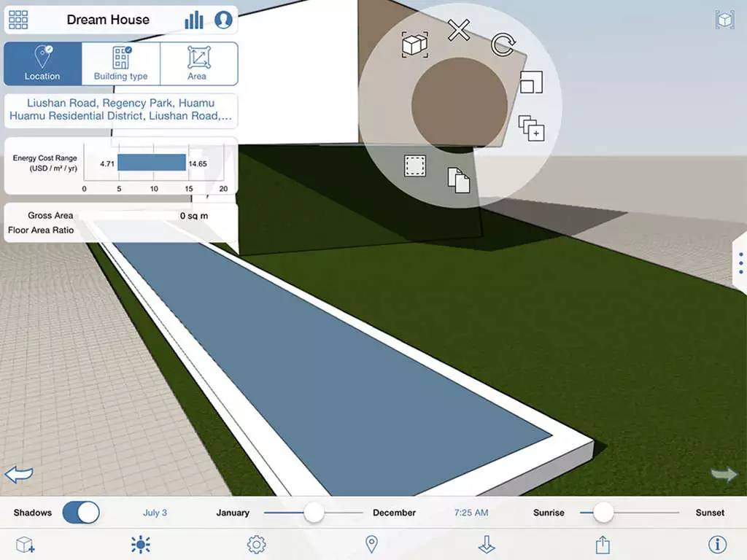The image size is (747, 560).
Task: Switch to the Location tab
Action: 42,64
